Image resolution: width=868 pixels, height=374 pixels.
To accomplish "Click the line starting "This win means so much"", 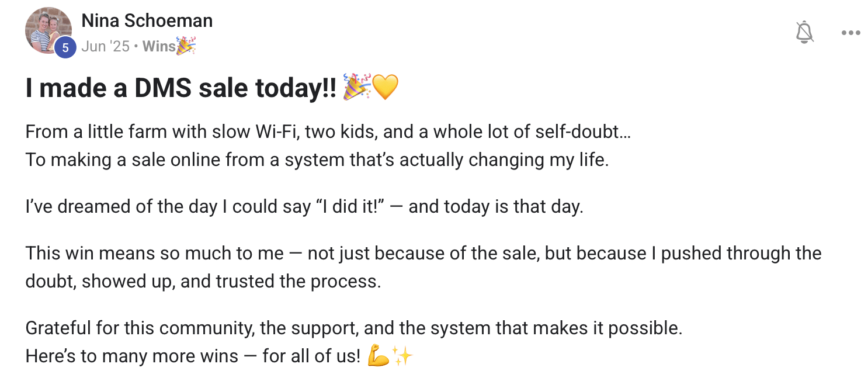I will pyautogui.click(x=423, y=254).
